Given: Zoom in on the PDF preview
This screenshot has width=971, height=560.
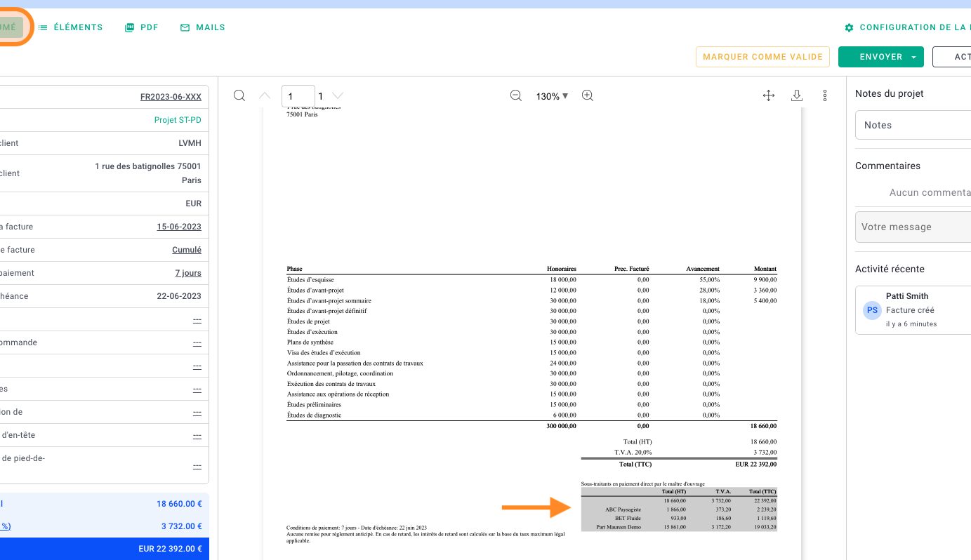Looking at the screenshot, I should click(588, 95).
